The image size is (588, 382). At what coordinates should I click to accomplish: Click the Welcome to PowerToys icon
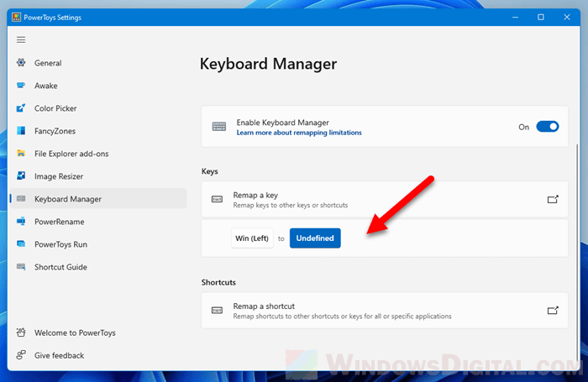coord(21,332)
